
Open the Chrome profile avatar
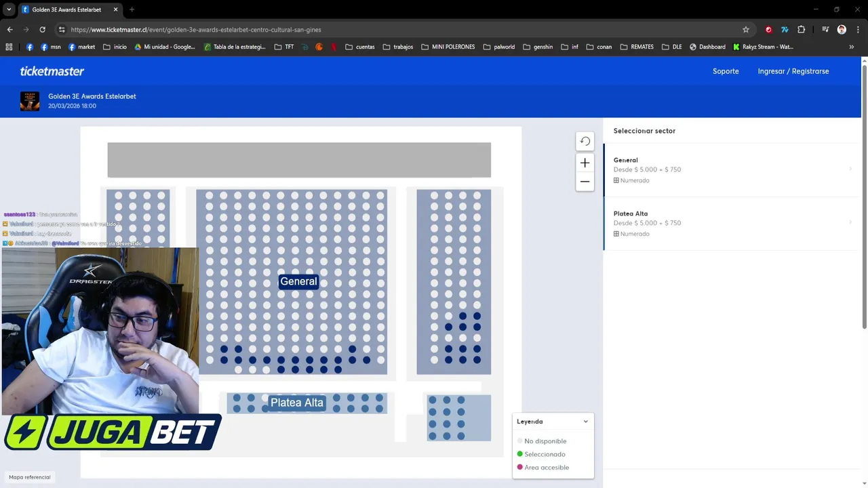point(842,30)
